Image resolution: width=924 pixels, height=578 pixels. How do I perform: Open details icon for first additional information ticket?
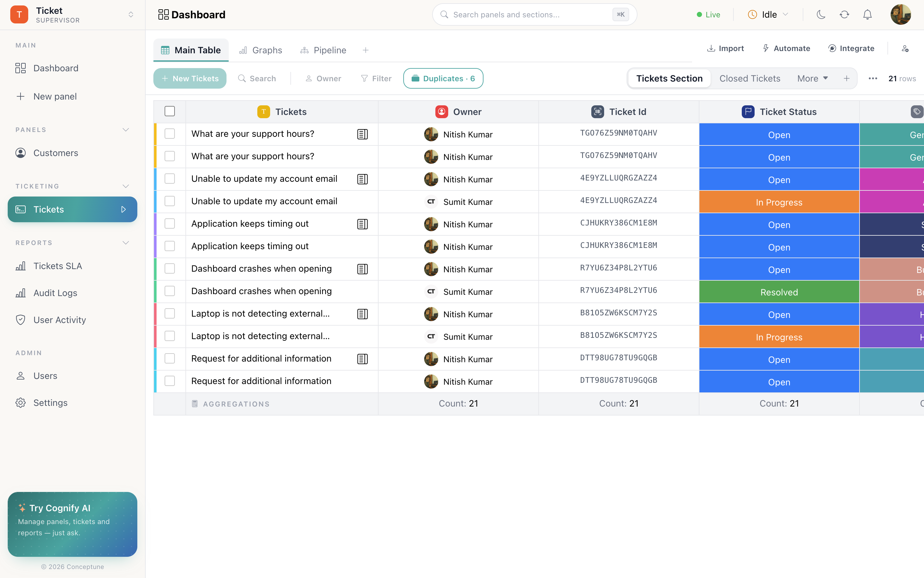[362, 359]
